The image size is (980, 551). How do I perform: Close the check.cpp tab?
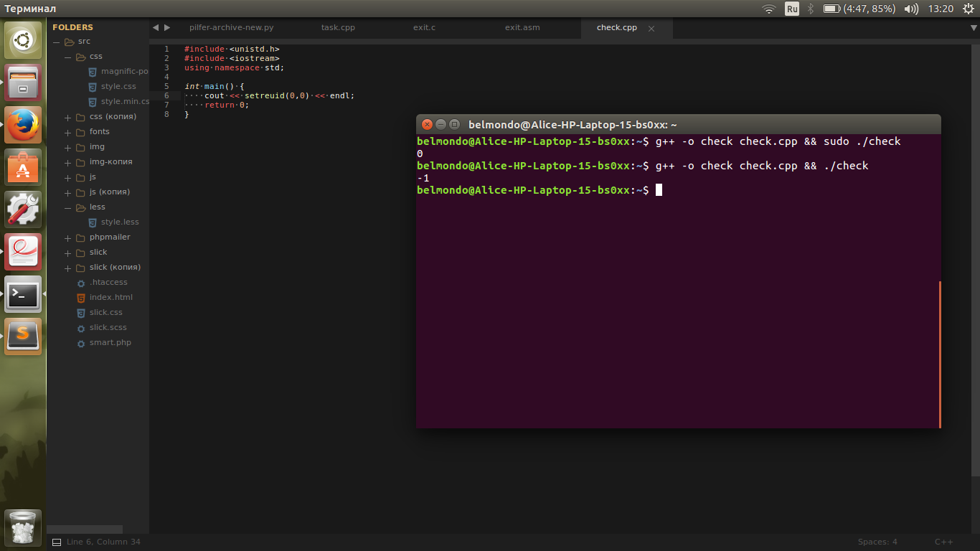click(651, 29)
